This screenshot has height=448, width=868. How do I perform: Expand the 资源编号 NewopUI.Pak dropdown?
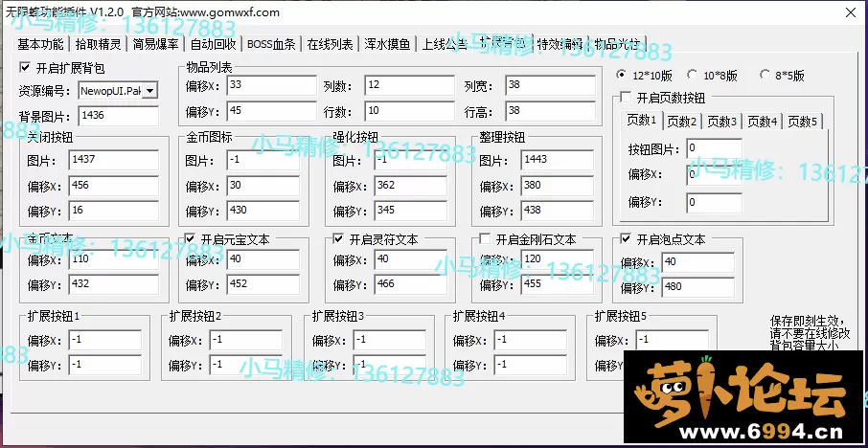point(150,90)
